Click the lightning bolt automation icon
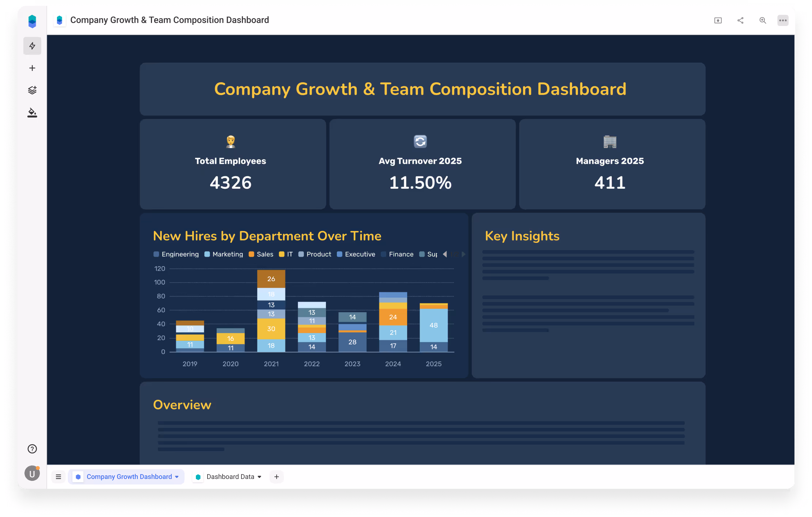Image resolution: width=812 pixels, height=517 pixels. coord(32,46)
